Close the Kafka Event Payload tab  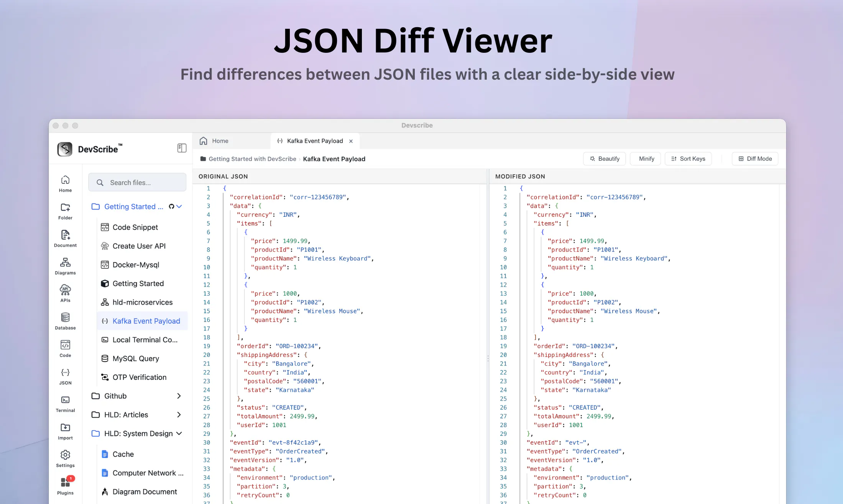[x=351, y=141]
